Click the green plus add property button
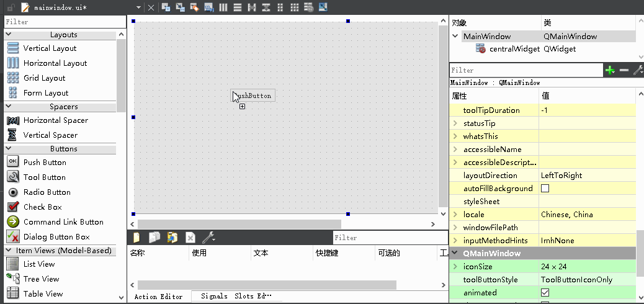The image size is (644, 304). click(610, 70)
